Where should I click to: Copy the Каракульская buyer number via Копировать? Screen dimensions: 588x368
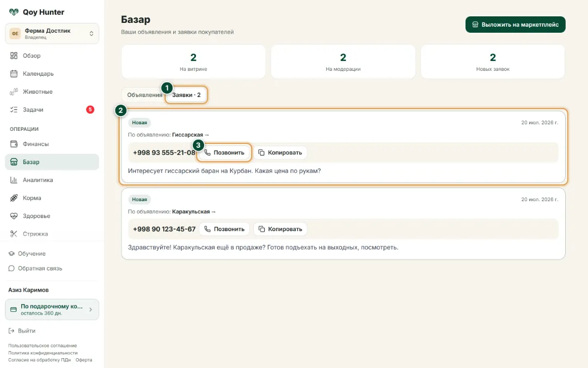[280, 229]
